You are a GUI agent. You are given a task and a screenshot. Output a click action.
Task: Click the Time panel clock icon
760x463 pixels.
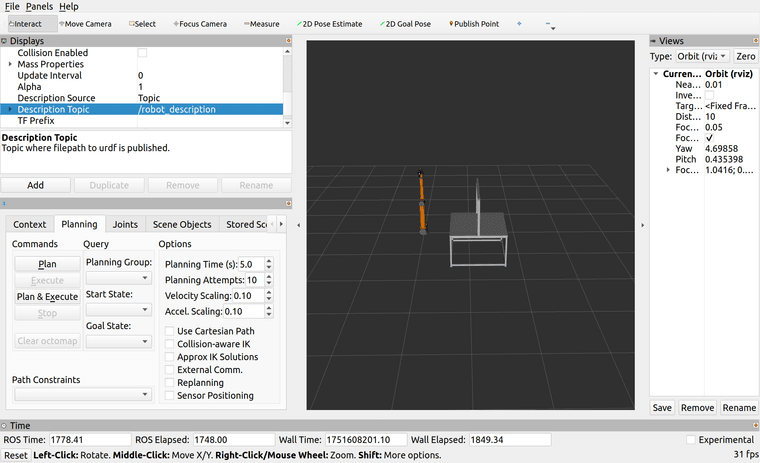coord(4,426)
